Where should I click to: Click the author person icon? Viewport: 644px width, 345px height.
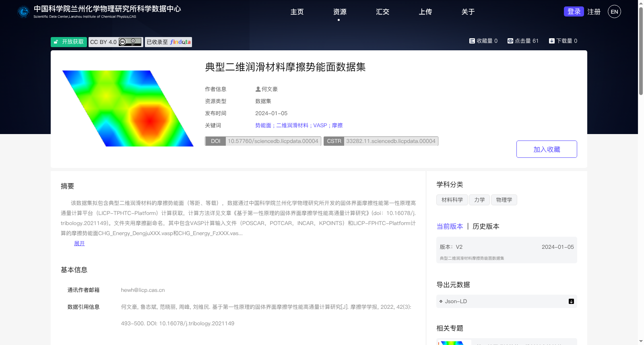[x=258, y=89]
